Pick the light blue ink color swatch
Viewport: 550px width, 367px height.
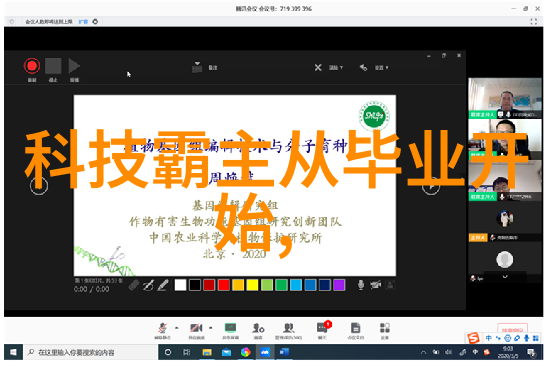[x=296, y=285]
